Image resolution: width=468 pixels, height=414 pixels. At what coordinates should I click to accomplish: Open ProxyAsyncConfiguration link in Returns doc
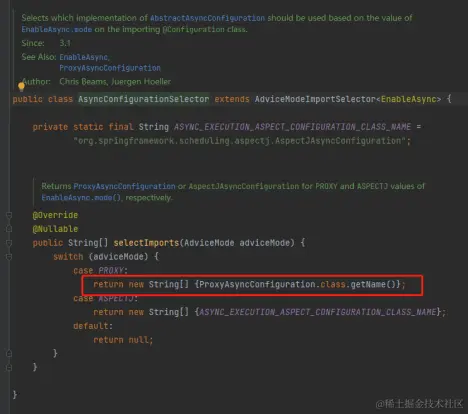coord(124,186)
